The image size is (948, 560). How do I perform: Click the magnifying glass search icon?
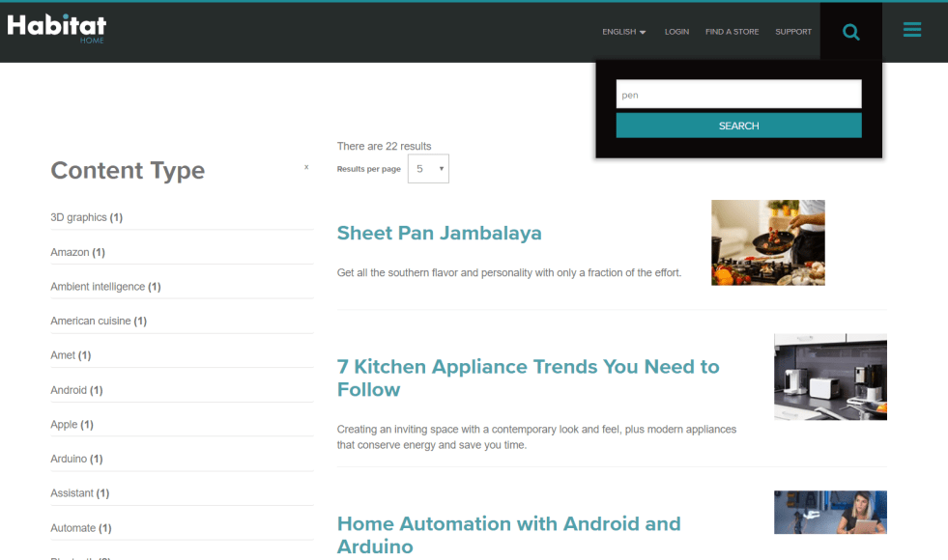tap(850, 32)
